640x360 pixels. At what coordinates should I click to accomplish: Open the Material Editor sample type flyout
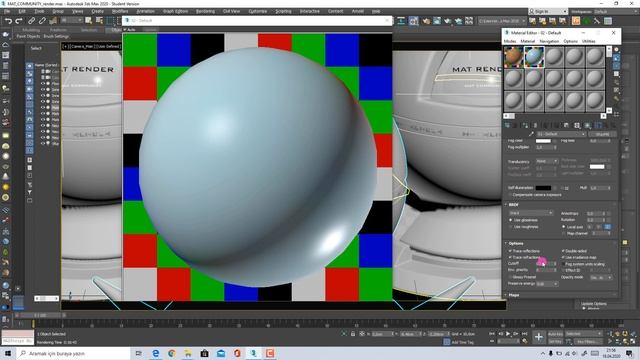pos(616,50)
